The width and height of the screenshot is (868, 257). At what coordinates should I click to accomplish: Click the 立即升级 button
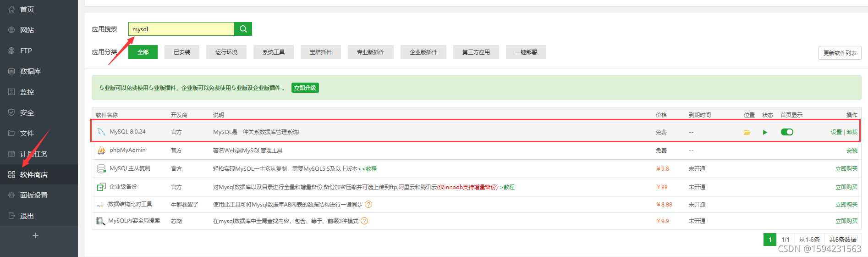(305, 88)
